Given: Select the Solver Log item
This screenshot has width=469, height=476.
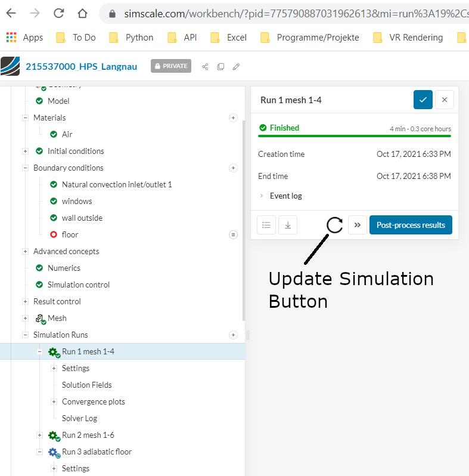Looking at the screenshot, I should pos(79,418).
